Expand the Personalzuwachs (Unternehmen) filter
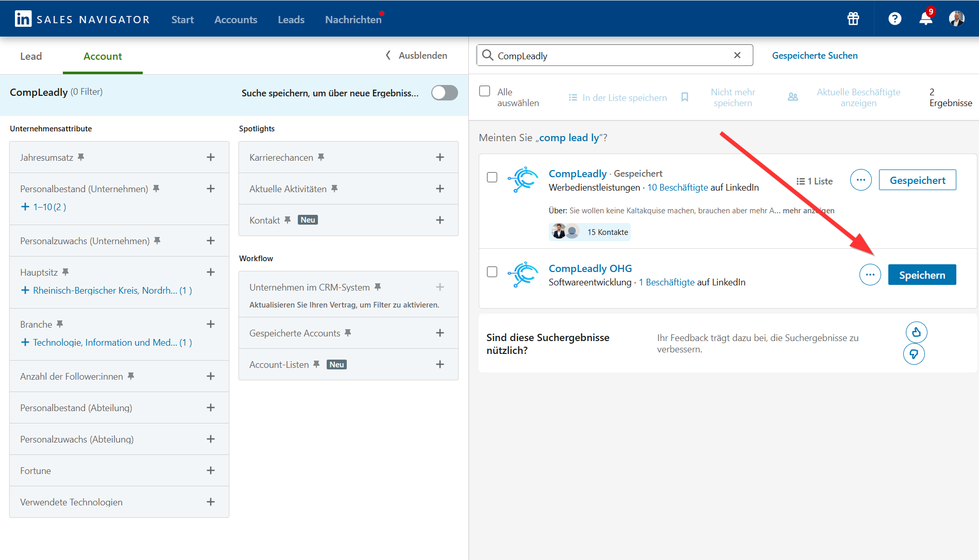This screenshot has height=560, width=979. click(x=211, y=241)
